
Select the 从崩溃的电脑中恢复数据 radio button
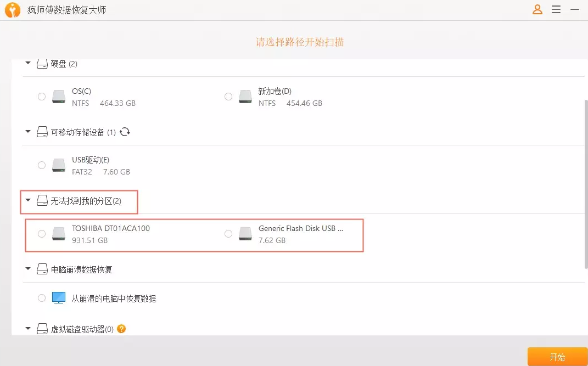pos(42,298)
